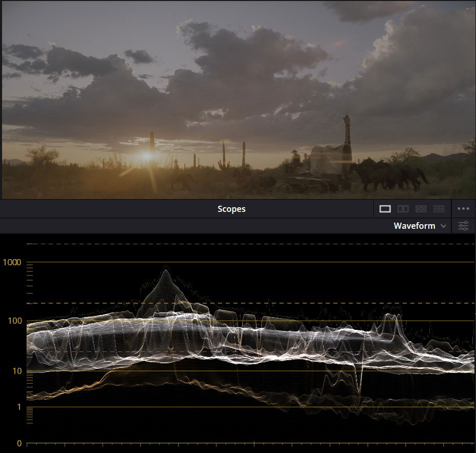Click the Waveform scope type label
This screenshot has height=453, width=476.
click(414, 226)
